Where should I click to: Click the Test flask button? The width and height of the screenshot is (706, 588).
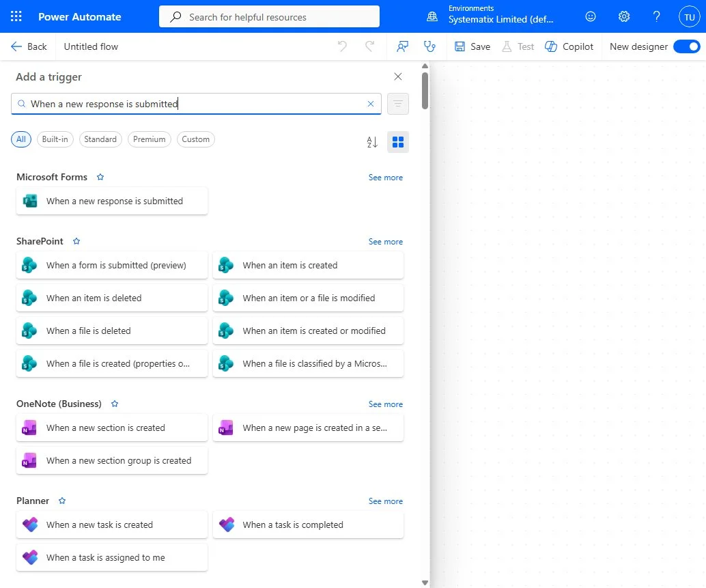click(x=518, y=46)
